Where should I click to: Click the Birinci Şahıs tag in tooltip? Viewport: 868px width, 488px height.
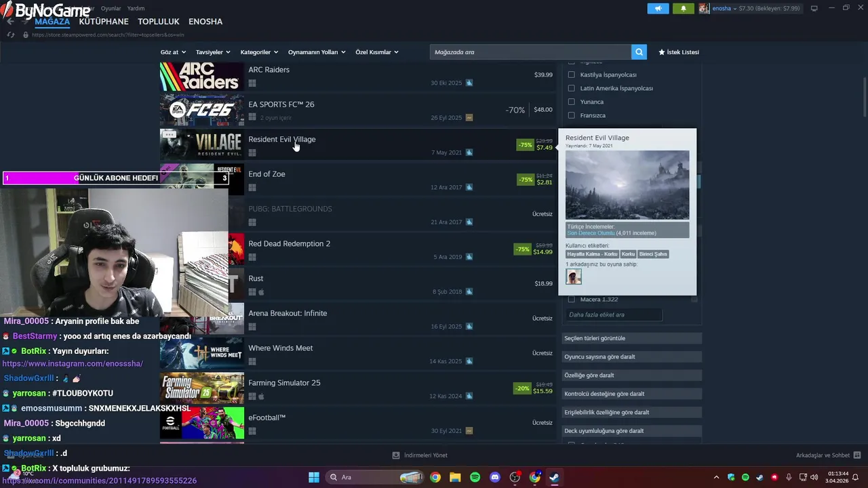(x=654, y=254)
